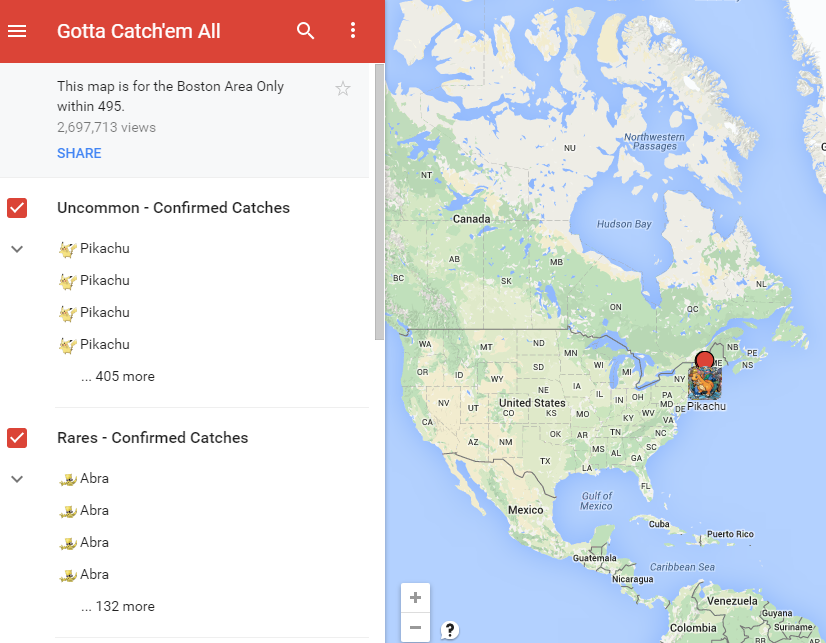Image resolution: width=826 pixels, height=643 pixels.
Task: Collapse the Rares layer list chevron
Action: pyautogui.click(x=17, y=479)
